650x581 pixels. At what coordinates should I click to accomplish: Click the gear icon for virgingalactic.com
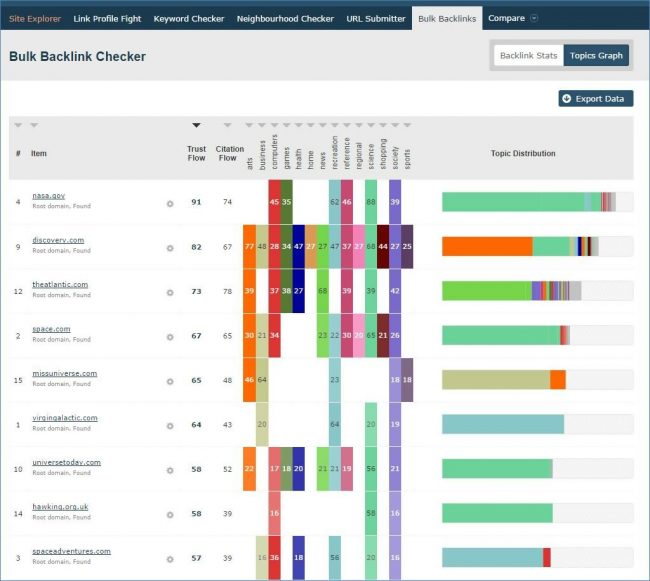pyautogui.click(x=170, y=425)
